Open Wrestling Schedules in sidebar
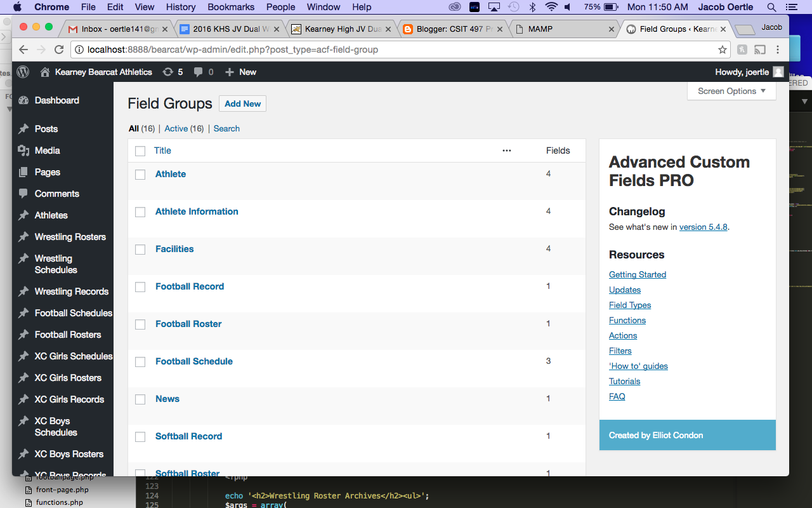This screenshot has height=508, width=812. 56,264
